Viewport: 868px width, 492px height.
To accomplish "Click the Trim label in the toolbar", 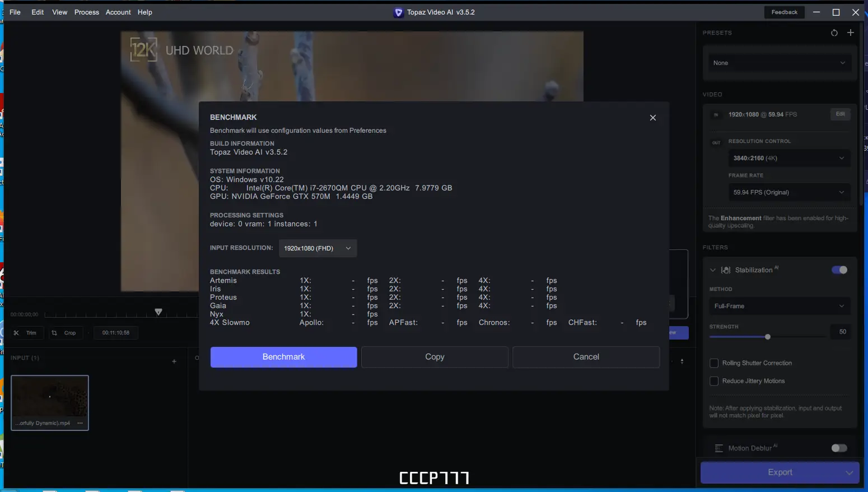I will pos(31,333).
